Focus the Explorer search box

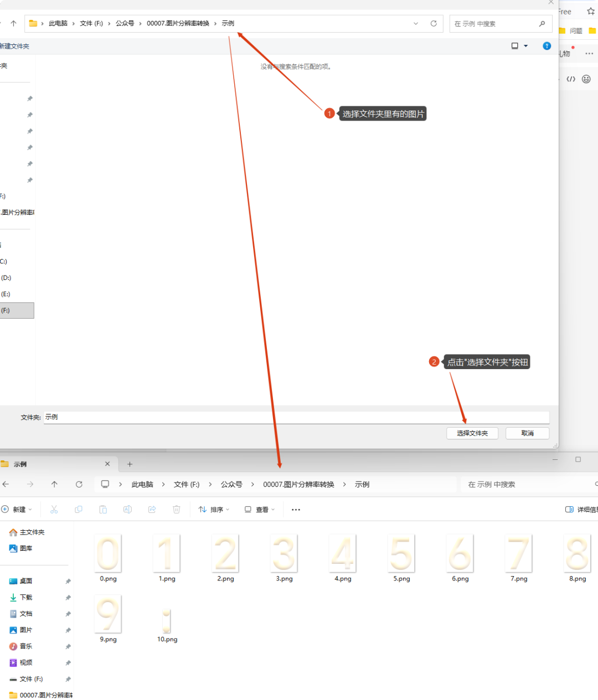pos(529,484)
